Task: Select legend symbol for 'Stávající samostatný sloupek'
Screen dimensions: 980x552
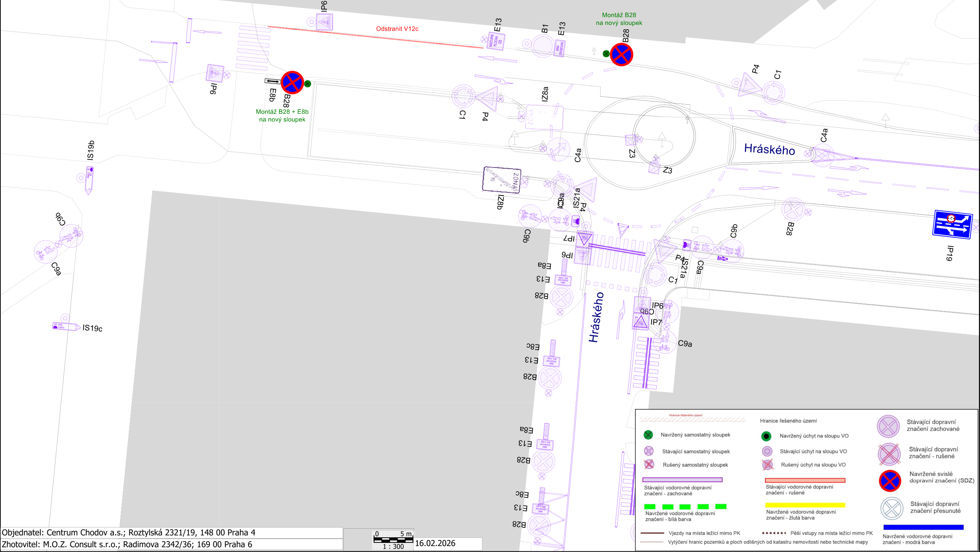Action: tap(648, 451)
